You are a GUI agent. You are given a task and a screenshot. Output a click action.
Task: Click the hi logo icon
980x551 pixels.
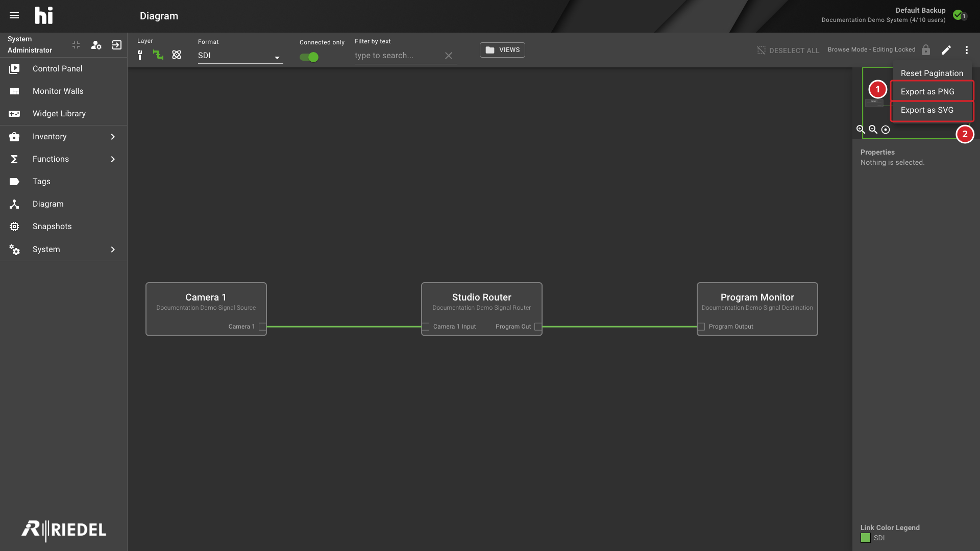[44, 15]
